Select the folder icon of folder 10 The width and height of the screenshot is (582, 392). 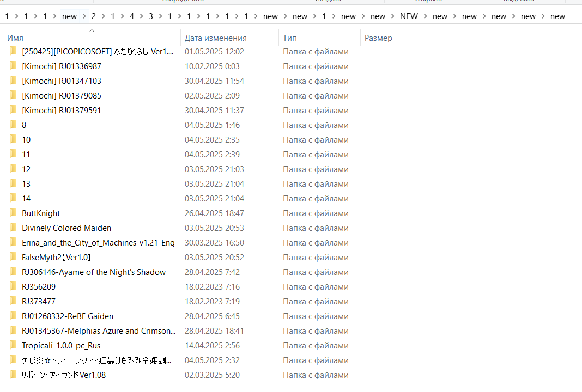pyautogui.click(x=13, y=139)
